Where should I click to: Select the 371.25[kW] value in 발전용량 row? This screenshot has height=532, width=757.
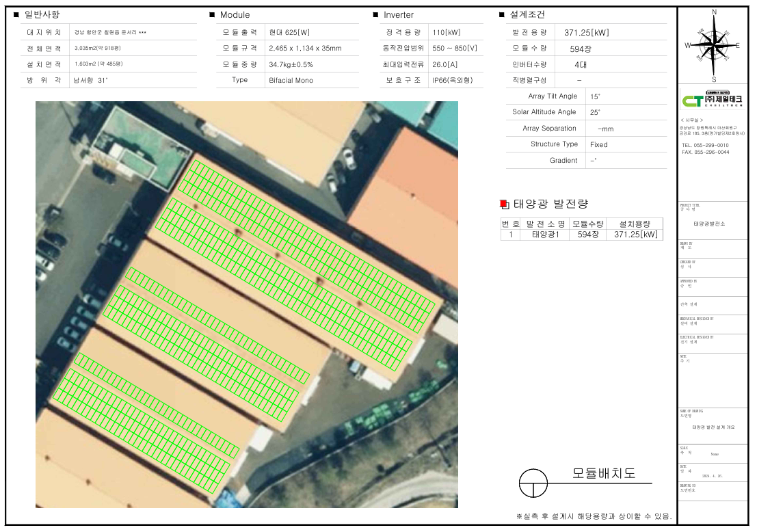tap(586, 32)
